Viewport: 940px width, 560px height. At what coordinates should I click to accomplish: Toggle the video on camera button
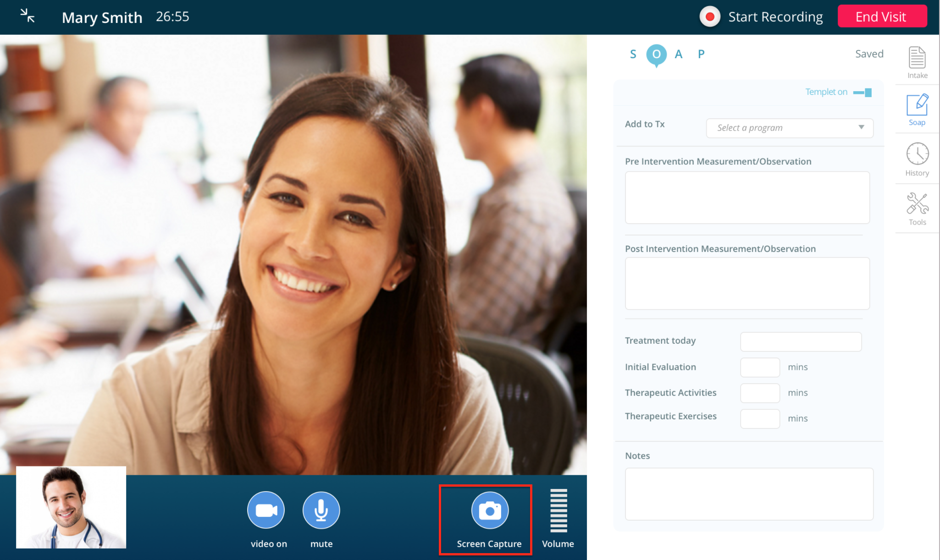point(266,510)
